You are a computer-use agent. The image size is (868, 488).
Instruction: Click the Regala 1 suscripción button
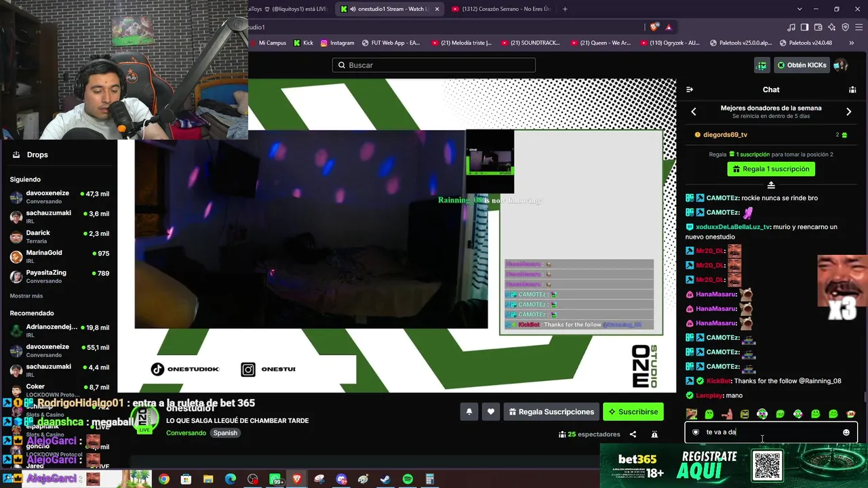(771, 169)
